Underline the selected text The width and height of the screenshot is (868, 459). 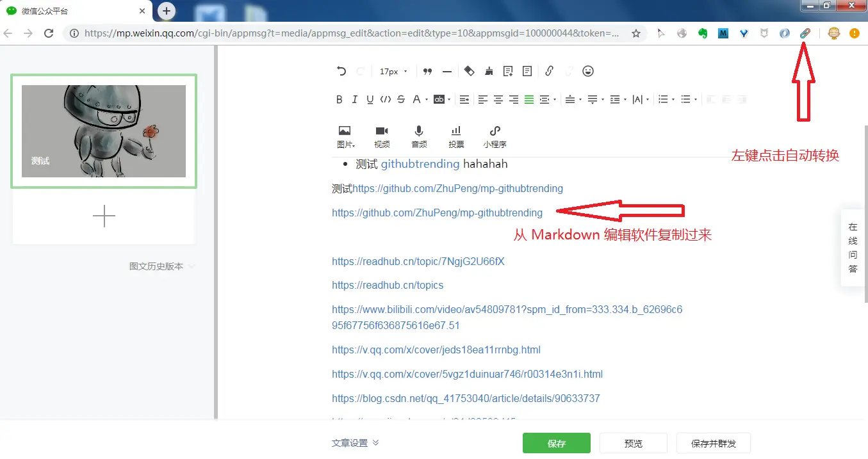point(370,99)
